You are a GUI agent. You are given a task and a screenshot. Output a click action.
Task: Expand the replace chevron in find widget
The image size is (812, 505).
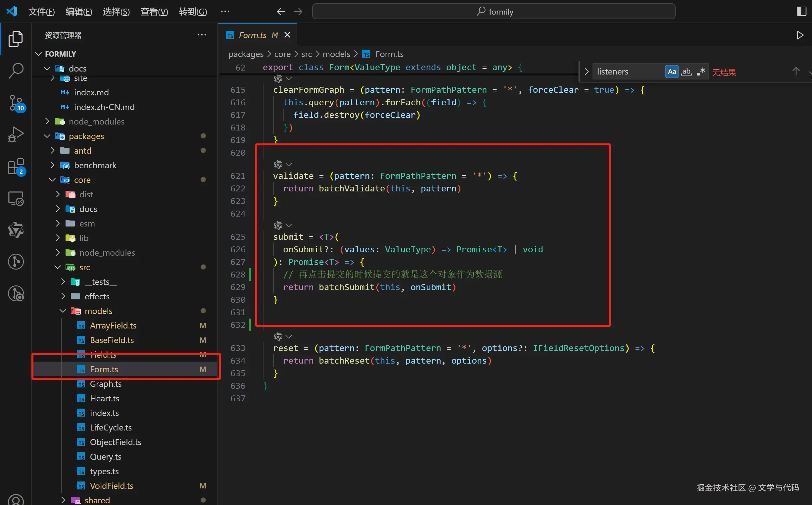pyautogui.click(x=587, y=72)
